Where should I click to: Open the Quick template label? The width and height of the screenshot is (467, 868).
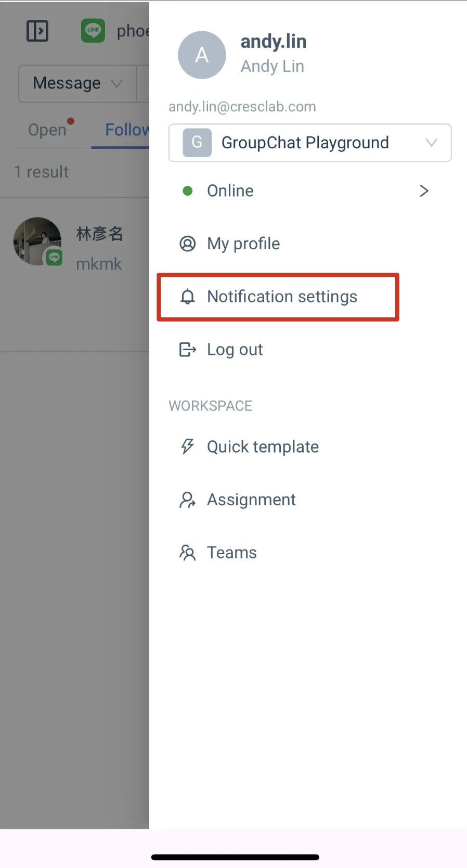pos(263,446)
